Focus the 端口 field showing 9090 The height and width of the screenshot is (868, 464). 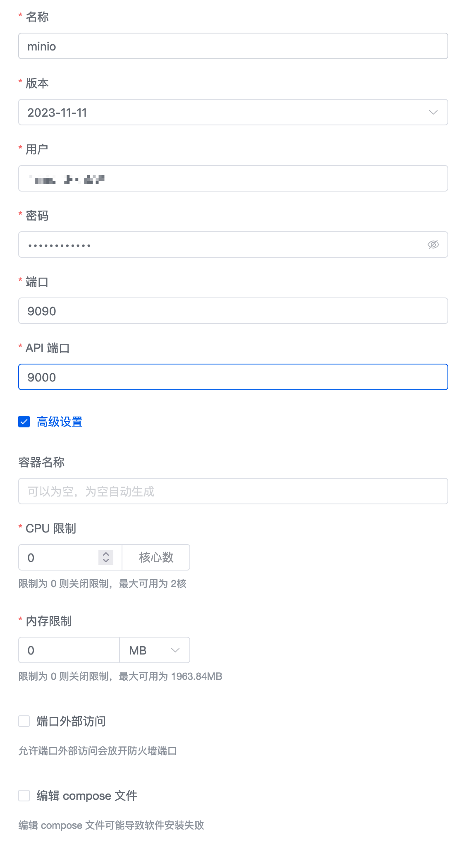click(233, 311)
